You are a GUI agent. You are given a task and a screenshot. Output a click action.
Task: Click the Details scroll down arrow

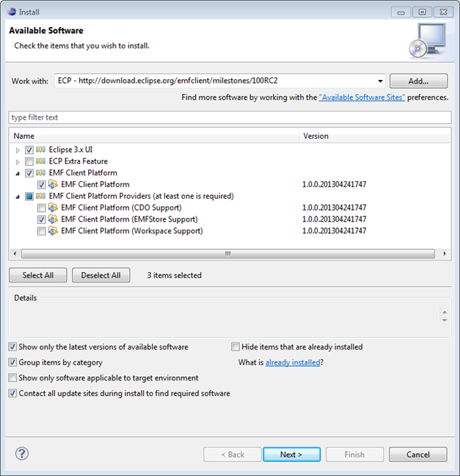[x=445, y=321]
